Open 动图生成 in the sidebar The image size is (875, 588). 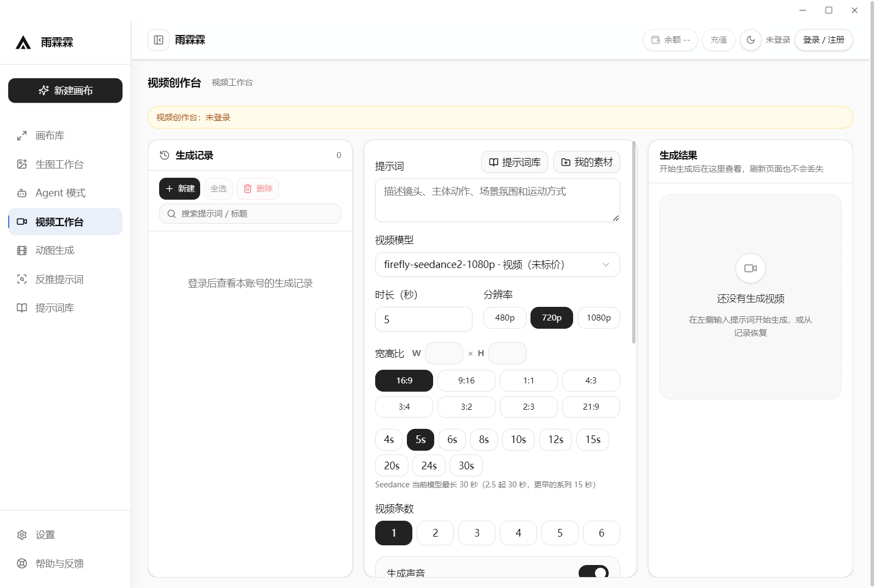[65, 251]
